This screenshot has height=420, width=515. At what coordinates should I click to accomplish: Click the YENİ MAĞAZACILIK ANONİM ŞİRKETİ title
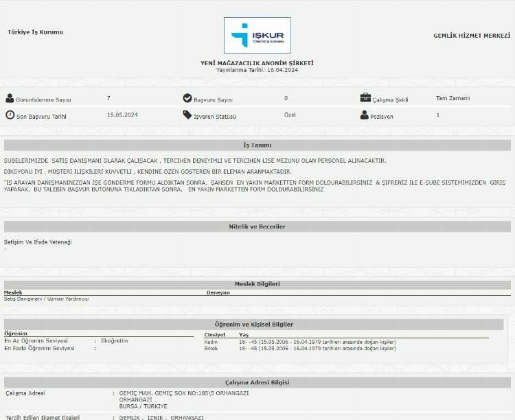pos(257,63)
